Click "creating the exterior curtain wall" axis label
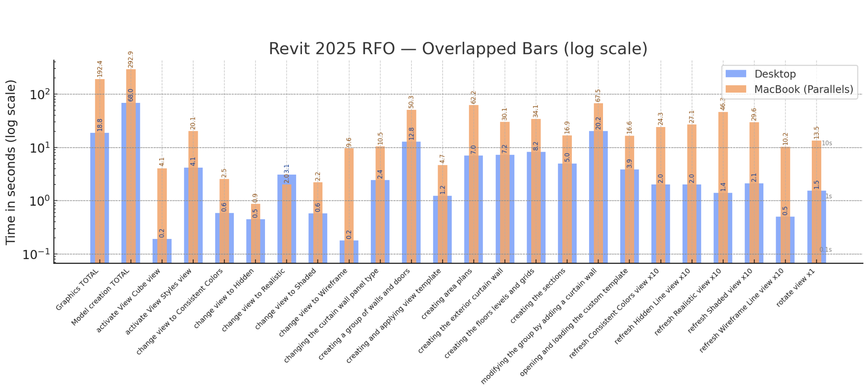This screenshot has width=868, height=391. (x=461, y=311)
